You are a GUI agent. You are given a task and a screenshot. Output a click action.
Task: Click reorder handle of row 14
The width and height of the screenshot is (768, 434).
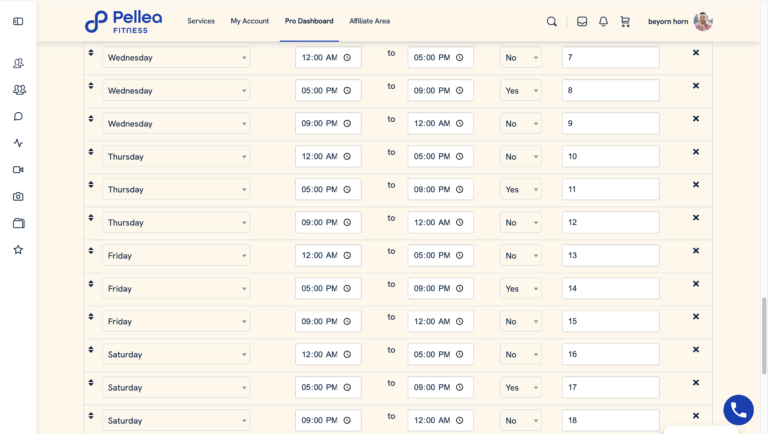(91, 284)
